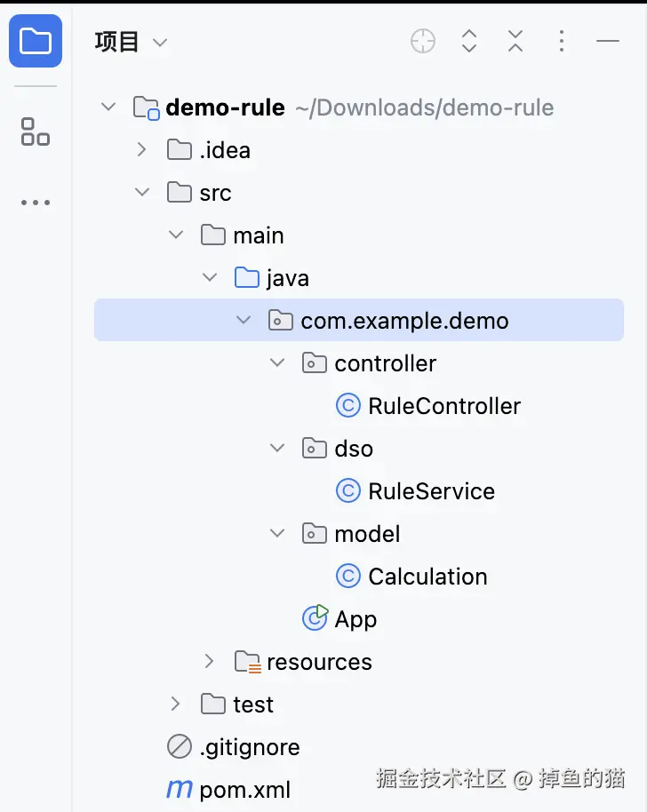Expand all tree nodes icon
The image size is (647, 812).
(469, 41)
